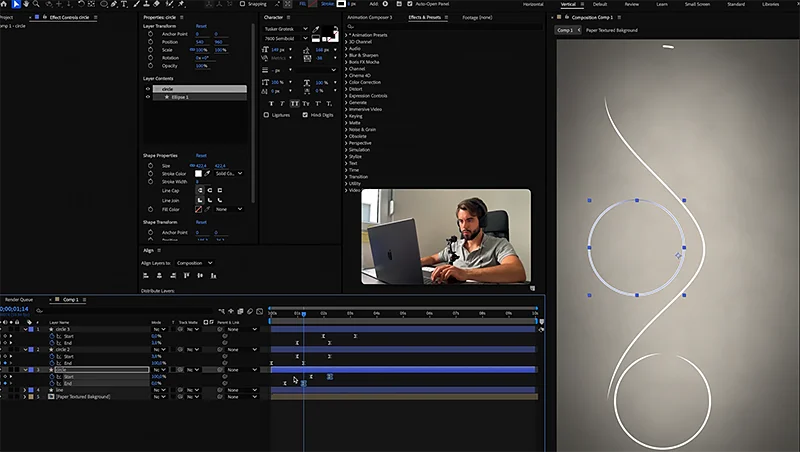
Task: Select the Selection arrow tool
Action: [x=16, y=4]
